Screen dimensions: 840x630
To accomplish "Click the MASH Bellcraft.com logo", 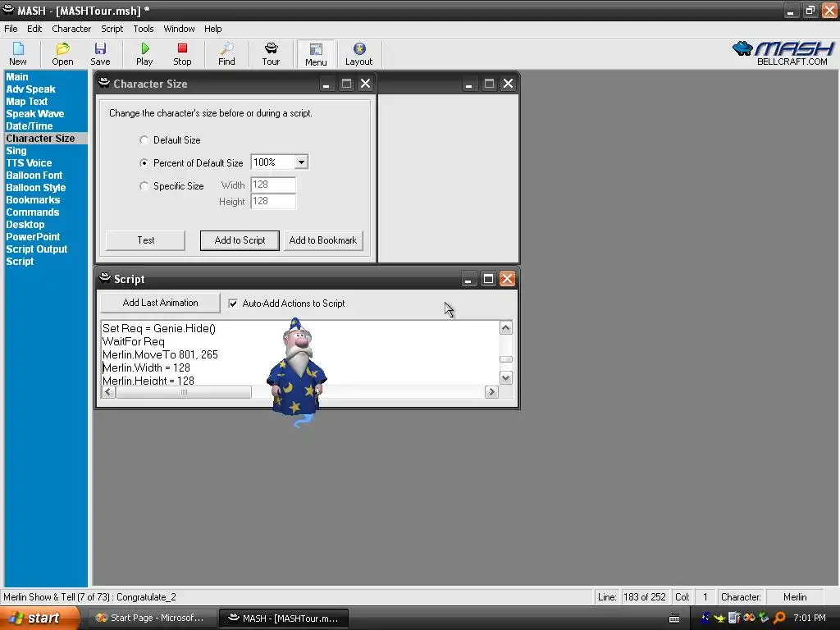I will [x=783, y=53].
